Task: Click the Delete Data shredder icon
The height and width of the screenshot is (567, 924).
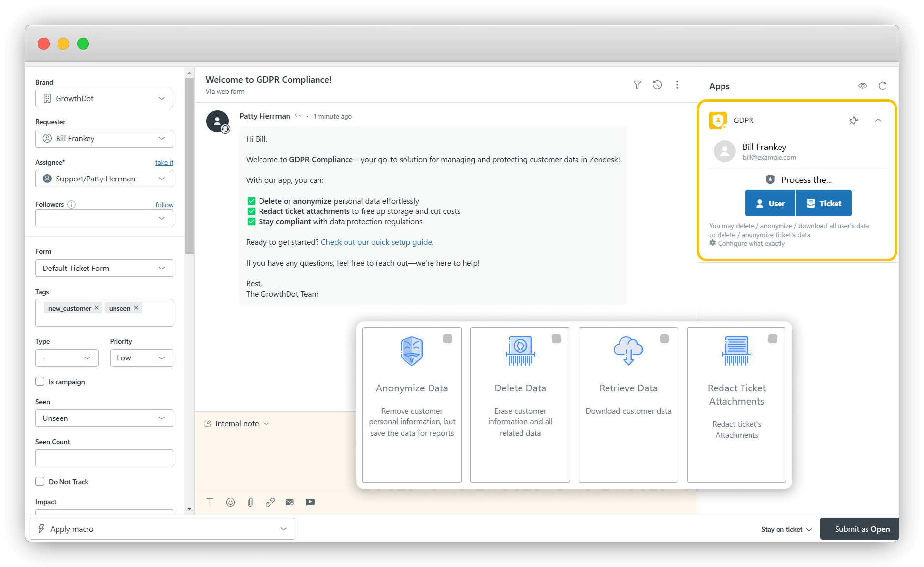Action: tap(520, 351)
